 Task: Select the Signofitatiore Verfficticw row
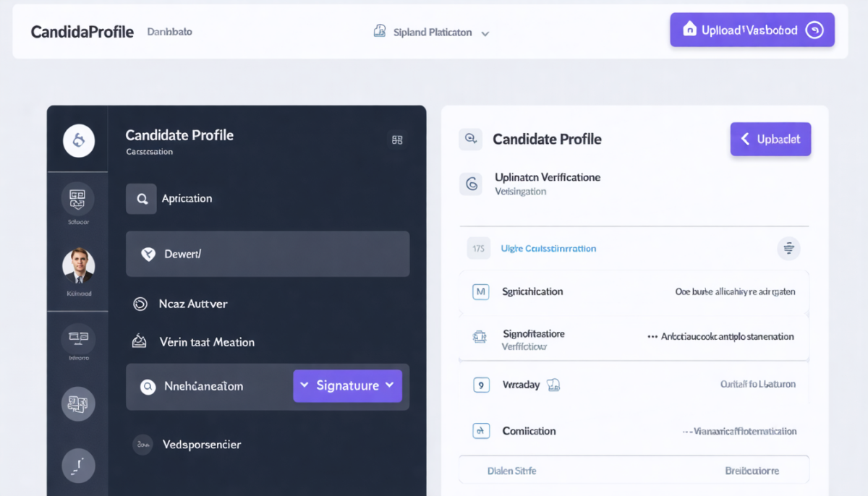click(x=634, y=338)
